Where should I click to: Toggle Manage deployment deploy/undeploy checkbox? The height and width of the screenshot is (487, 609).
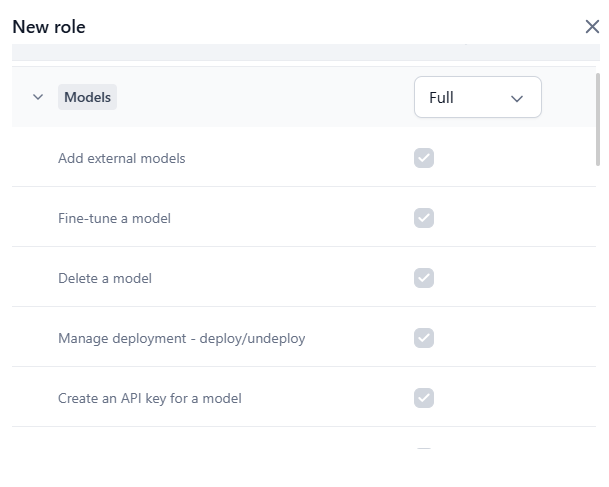tap(424, 338)
